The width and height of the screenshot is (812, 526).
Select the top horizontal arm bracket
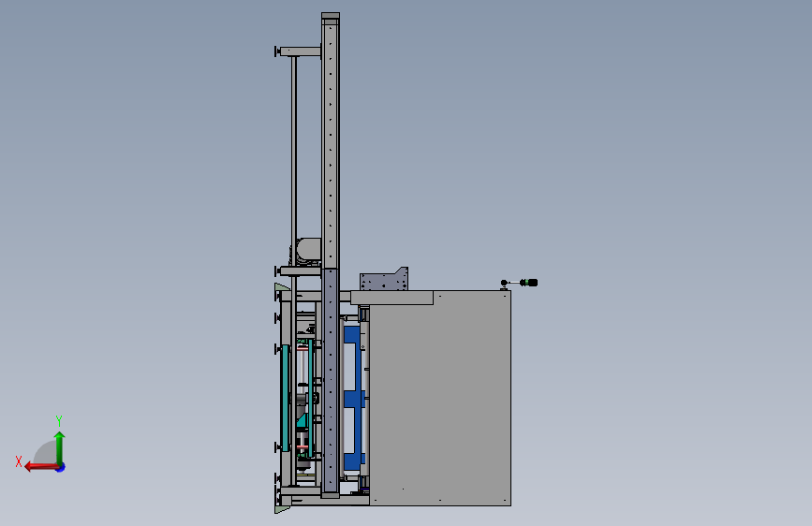click(299, 51)
